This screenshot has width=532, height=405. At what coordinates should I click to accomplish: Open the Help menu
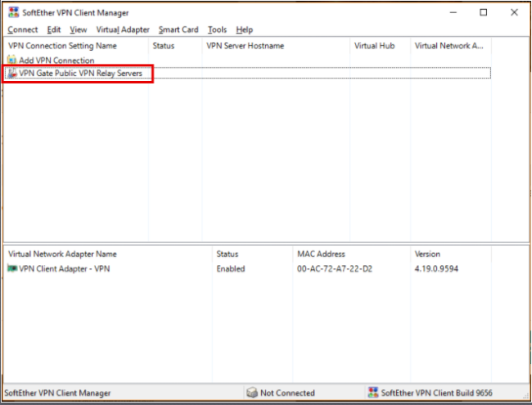coord(244,29)
